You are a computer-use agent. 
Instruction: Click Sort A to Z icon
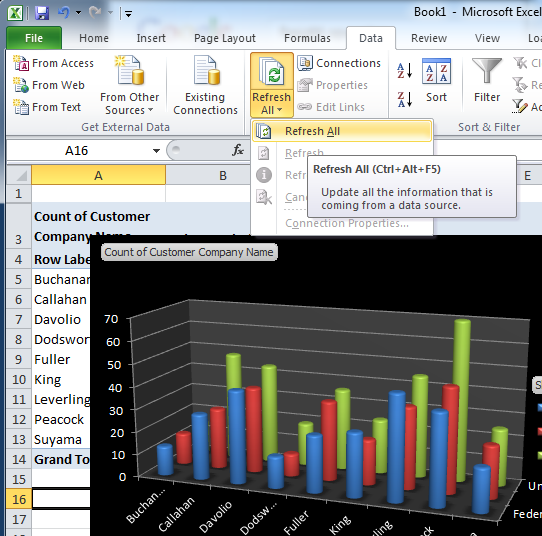[404, 70]
